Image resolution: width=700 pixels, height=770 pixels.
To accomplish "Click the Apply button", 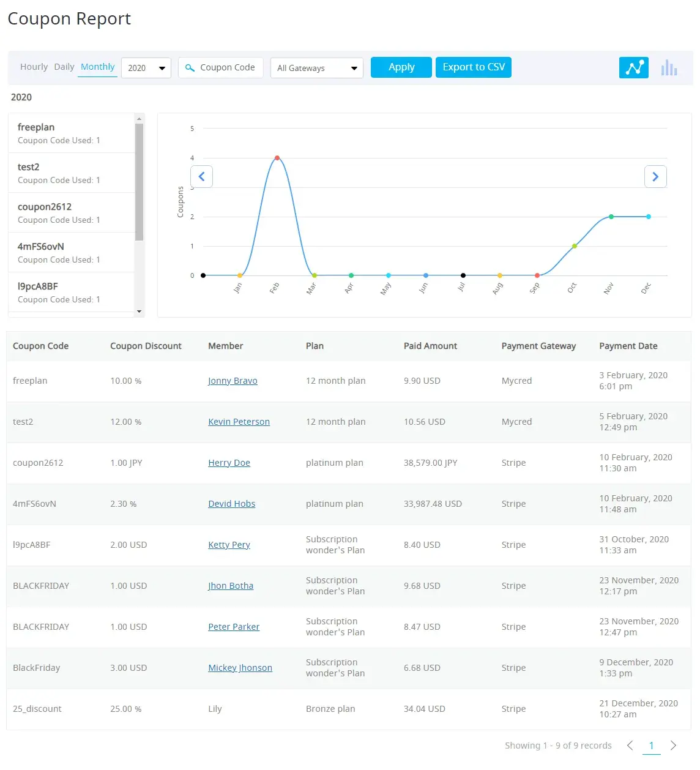I will 401,67.
